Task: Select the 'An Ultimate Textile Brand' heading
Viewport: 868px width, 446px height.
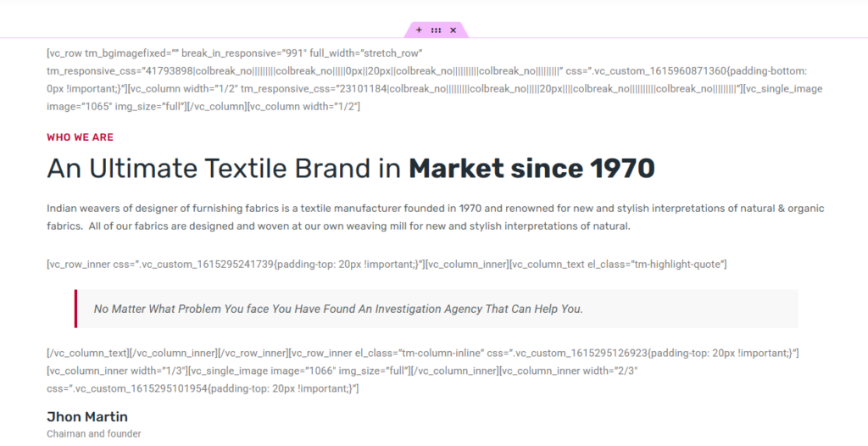Action: (x=224, y=169)
